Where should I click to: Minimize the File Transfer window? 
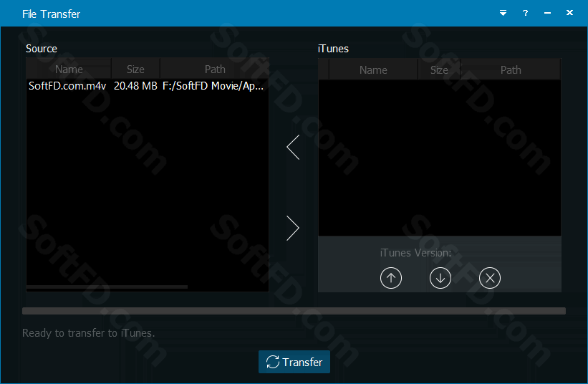pos(547,13)
